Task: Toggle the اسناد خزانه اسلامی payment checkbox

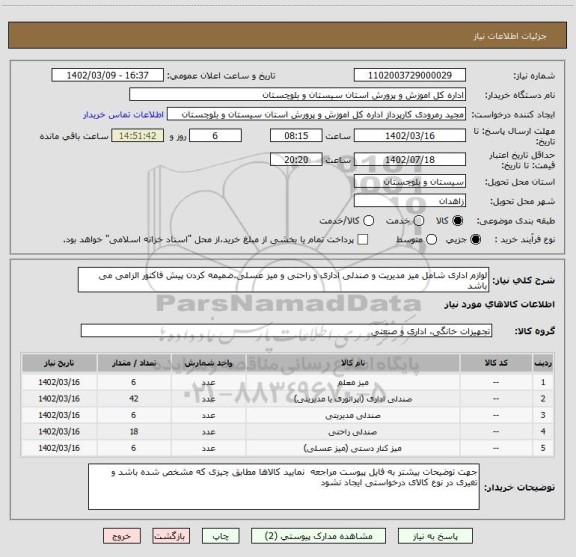Action: [363, 240]
